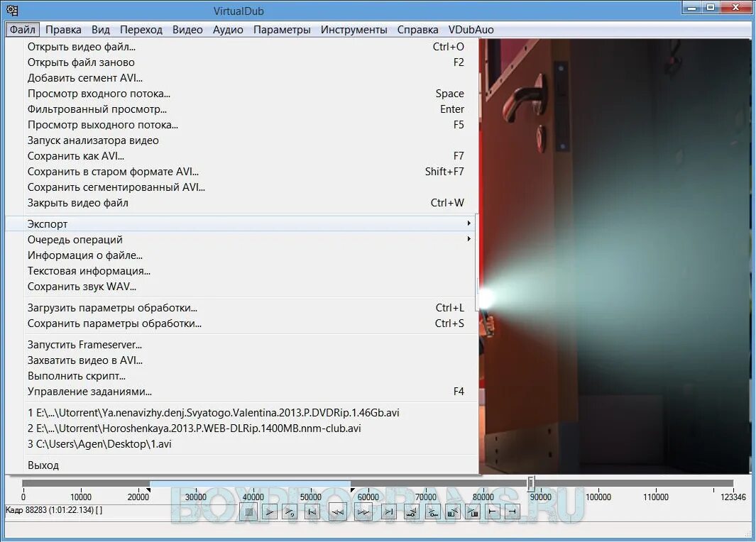This screenshot has width=756, height=542.
Task: Click the selection end marker on timeline
Action: point(353,490)
